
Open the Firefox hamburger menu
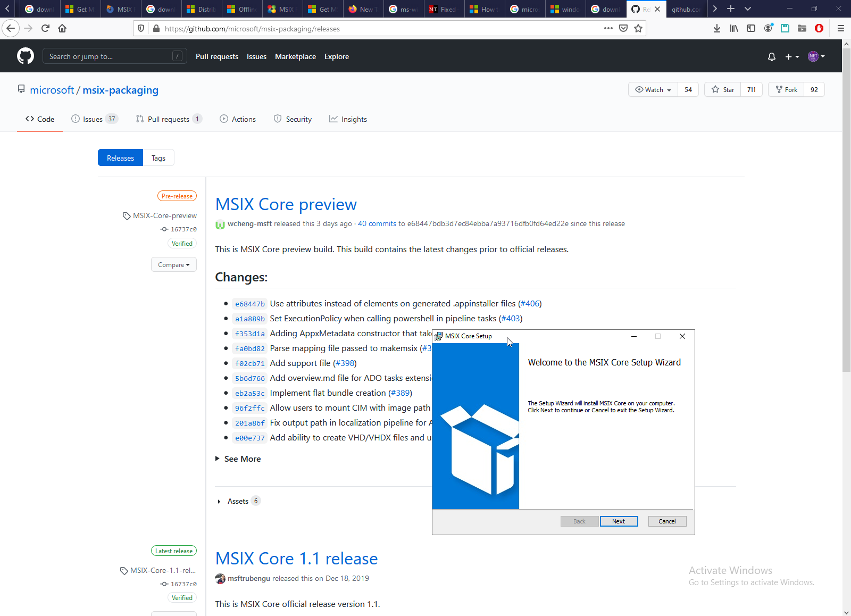(x=841, y=28)
